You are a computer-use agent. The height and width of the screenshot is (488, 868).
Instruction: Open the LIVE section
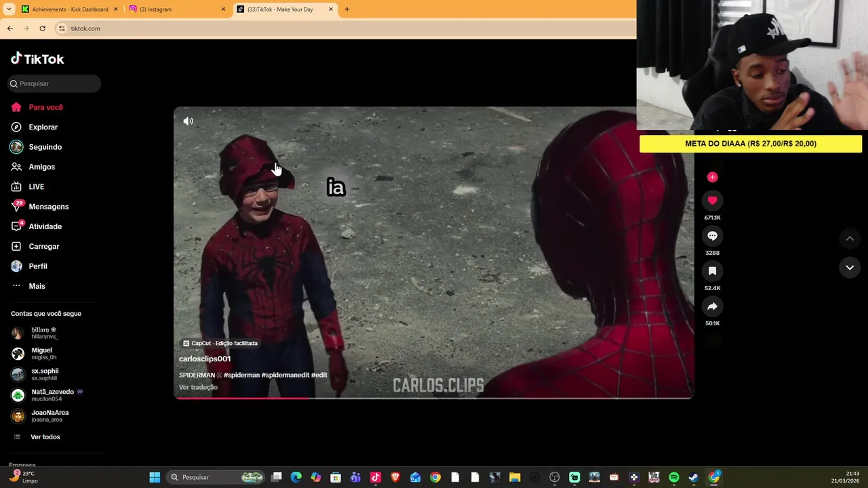pyautogui.click(x=28, y=186)
